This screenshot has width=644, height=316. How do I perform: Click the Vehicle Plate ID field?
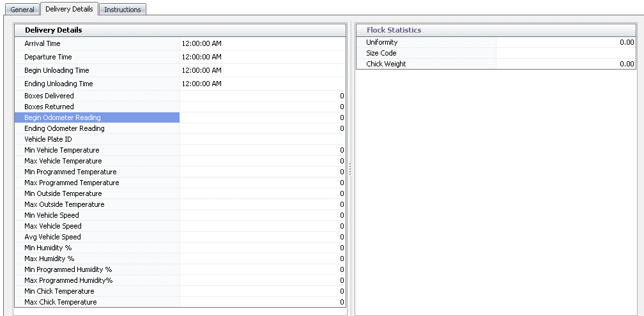point(262,139)
